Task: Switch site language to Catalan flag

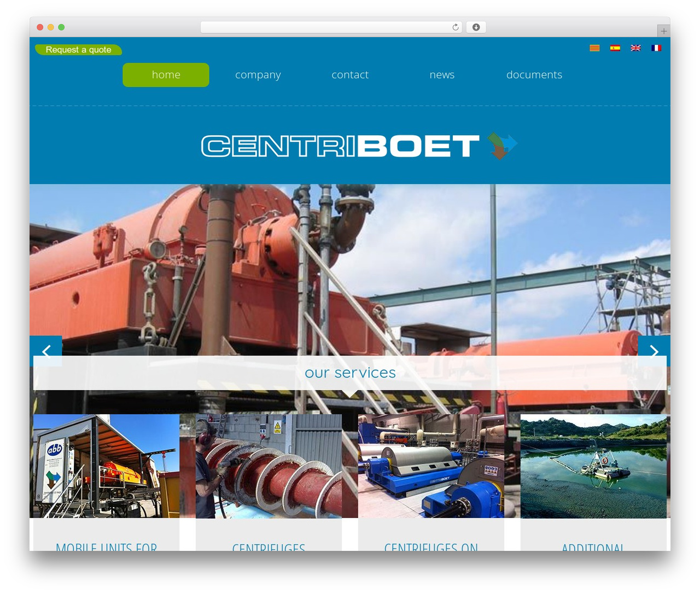Action: coord(594,48)
